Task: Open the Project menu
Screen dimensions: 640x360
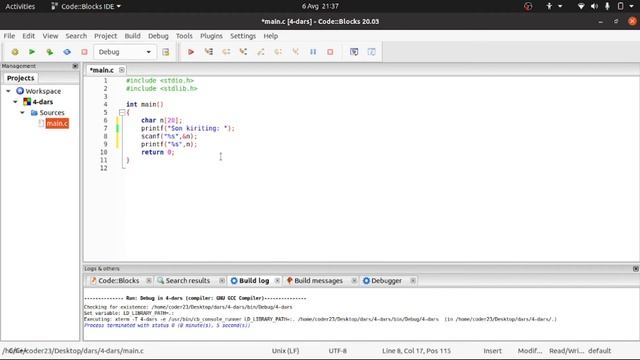Action: pos(106,36)
